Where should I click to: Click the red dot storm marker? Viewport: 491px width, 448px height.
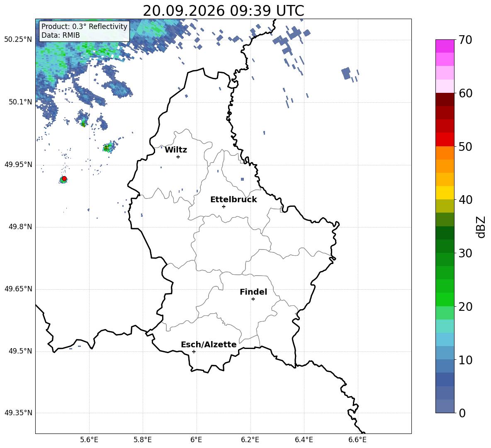coord(64,179)
